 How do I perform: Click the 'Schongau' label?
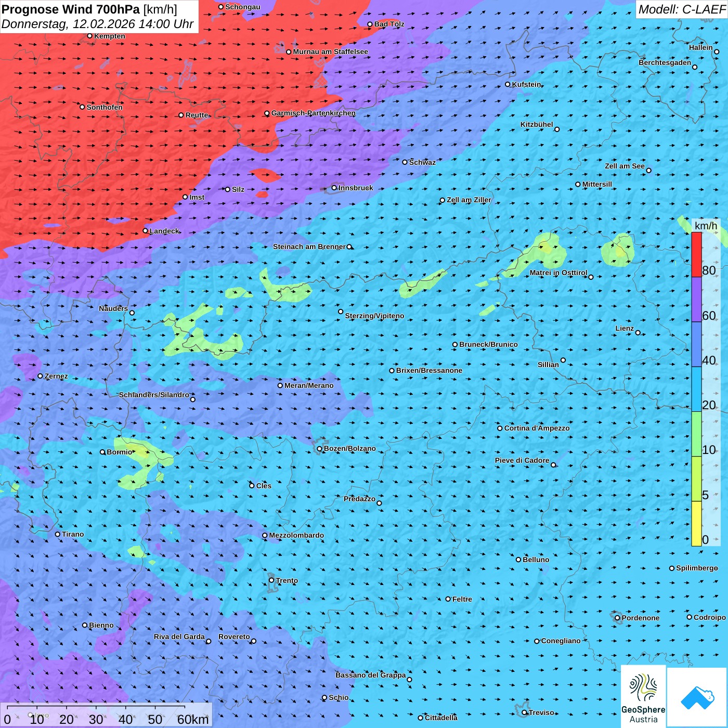[242, 7]
